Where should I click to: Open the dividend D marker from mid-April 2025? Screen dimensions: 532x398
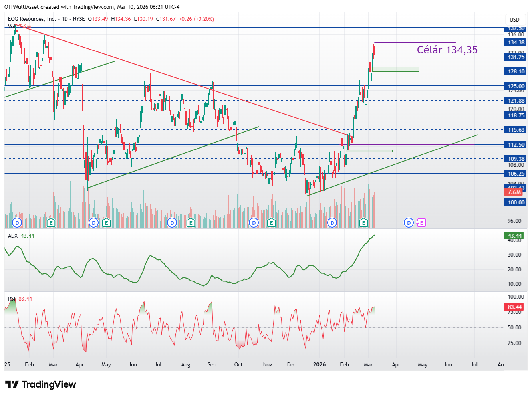[x=93, y=223]
